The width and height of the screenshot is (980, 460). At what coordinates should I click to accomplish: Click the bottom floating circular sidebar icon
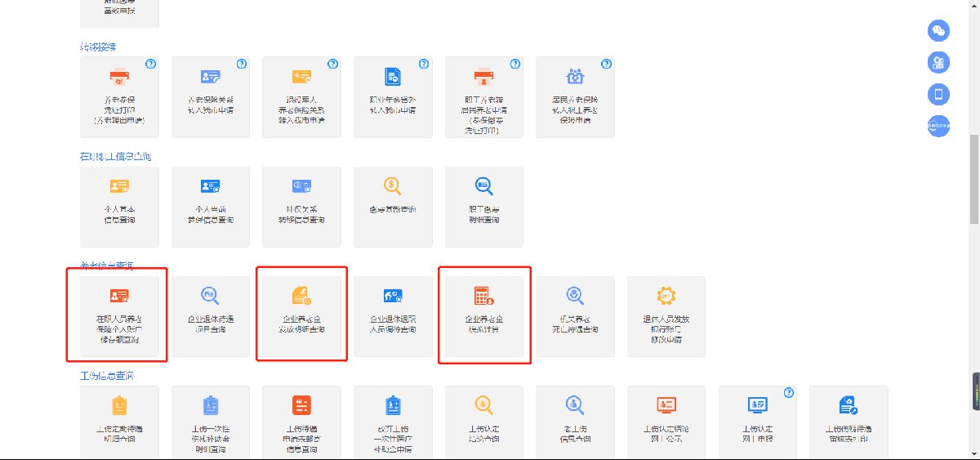coord(939,126)
